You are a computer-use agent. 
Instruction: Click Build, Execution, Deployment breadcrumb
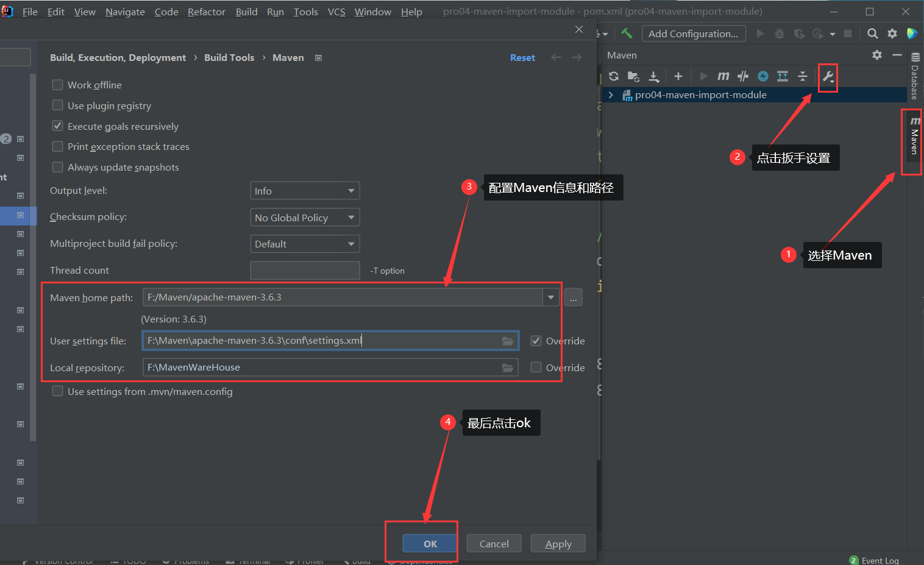118,57
